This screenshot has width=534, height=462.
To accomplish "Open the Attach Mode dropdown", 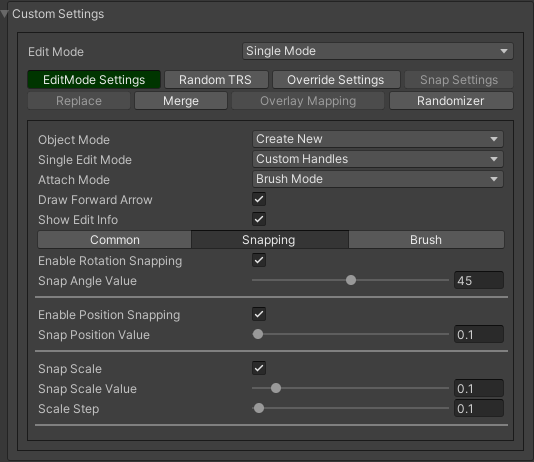I will (377, 179).
